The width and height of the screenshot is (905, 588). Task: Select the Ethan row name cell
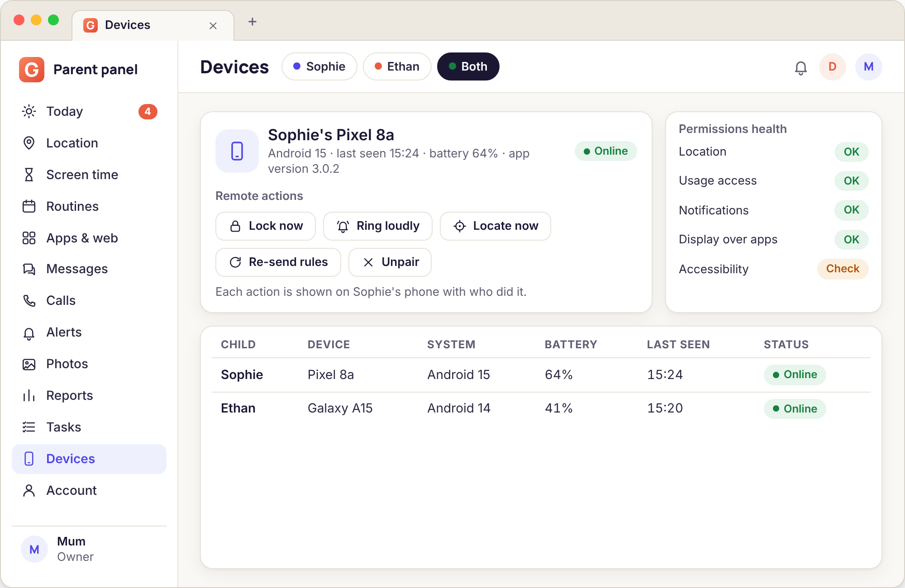click(238, 408)
